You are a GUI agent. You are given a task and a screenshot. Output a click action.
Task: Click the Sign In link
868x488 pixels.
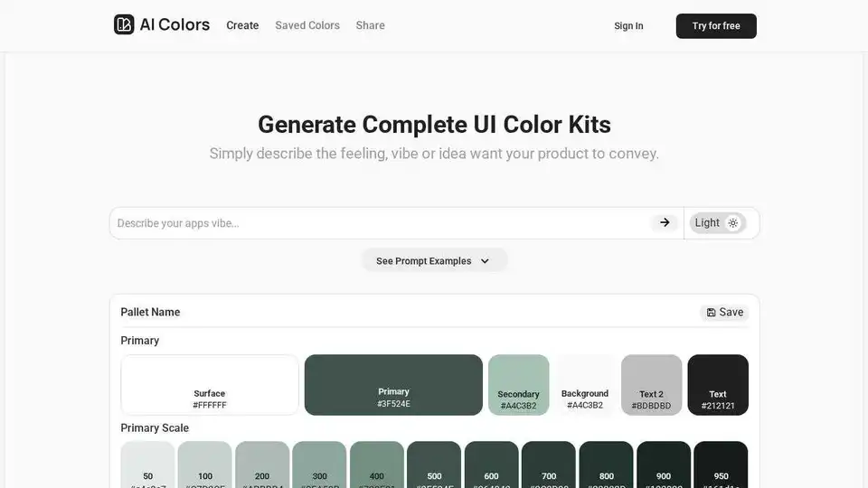(628, 26)
